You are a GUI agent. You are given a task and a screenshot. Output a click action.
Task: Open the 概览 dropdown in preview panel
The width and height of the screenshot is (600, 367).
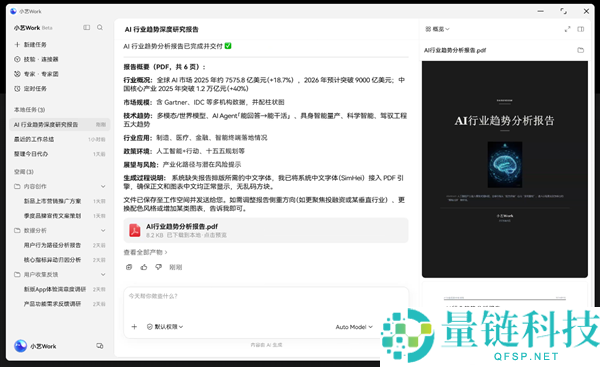point(437,29)
